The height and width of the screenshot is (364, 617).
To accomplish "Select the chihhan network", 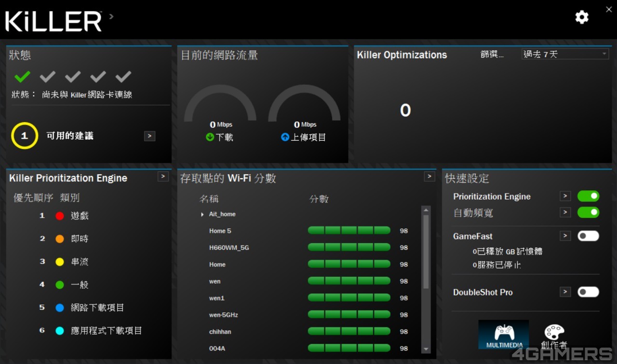I will 308,332.
